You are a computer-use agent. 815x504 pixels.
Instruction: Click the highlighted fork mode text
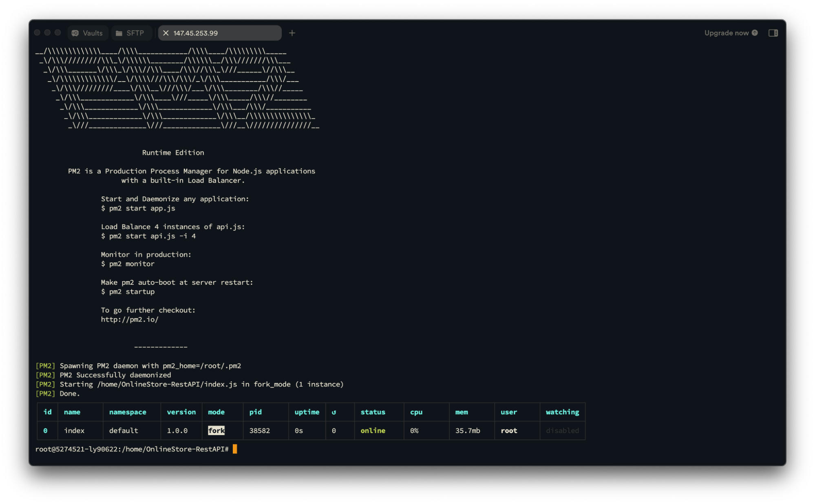[216, 431]
